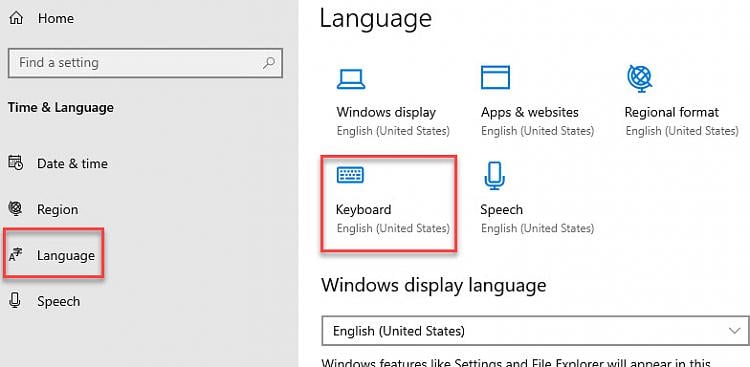Viewport: 750px width, 367px height.
Task: Click English (United States) under Speech tile
Action: [x=538, y=228]
